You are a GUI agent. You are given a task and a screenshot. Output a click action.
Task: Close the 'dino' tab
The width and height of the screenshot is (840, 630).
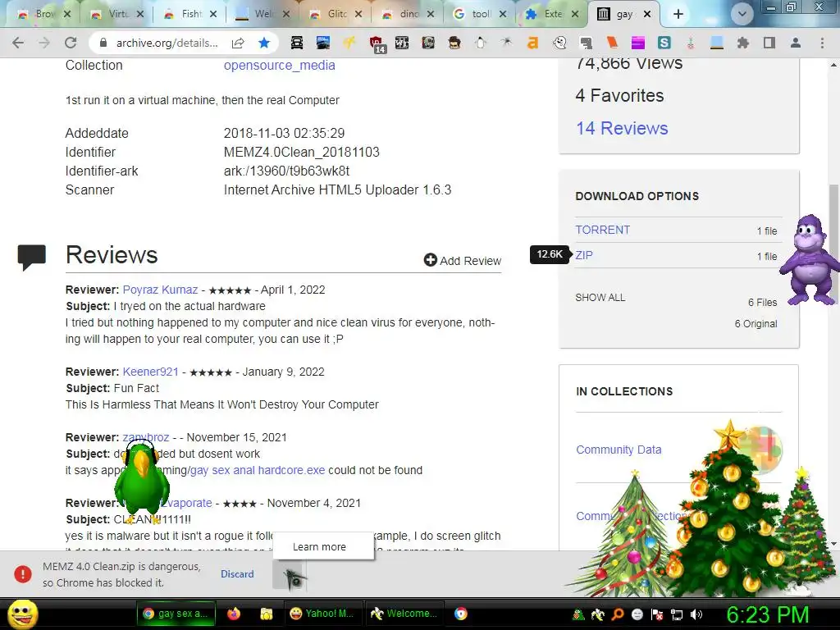point(431,15)
